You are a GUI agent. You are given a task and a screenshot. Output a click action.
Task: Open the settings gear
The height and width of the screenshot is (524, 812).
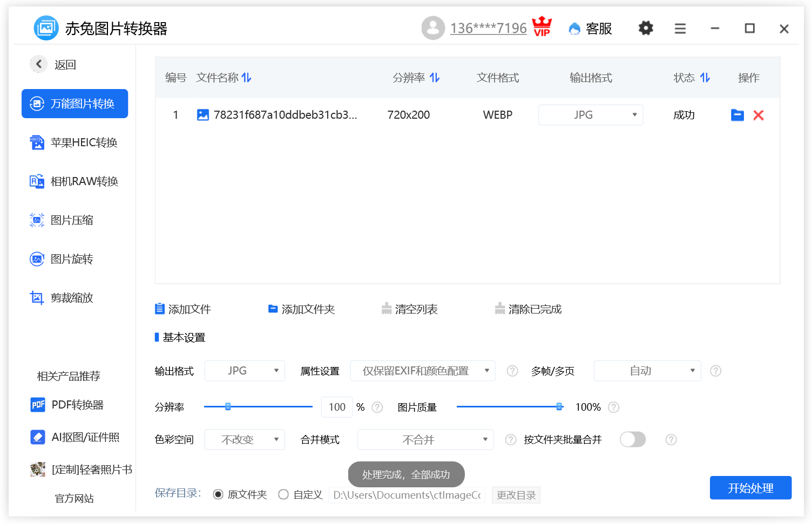tap(646, 28)
